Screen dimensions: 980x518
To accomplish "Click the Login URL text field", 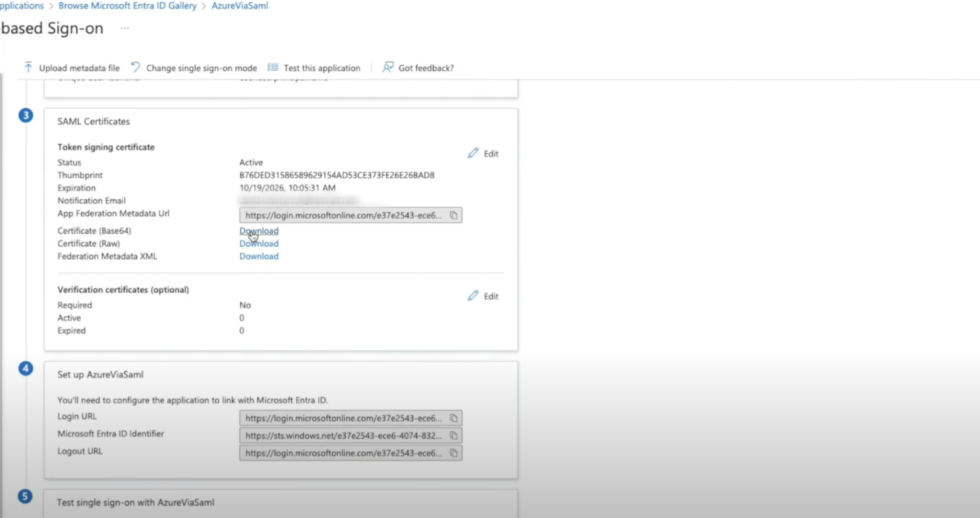I will (x=343, y=418).
